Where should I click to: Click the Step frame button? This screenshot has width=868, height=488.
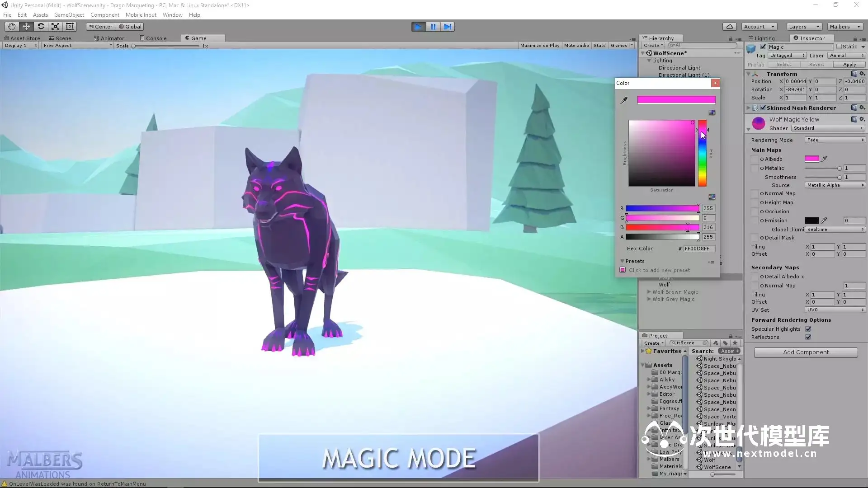[447, 27]
